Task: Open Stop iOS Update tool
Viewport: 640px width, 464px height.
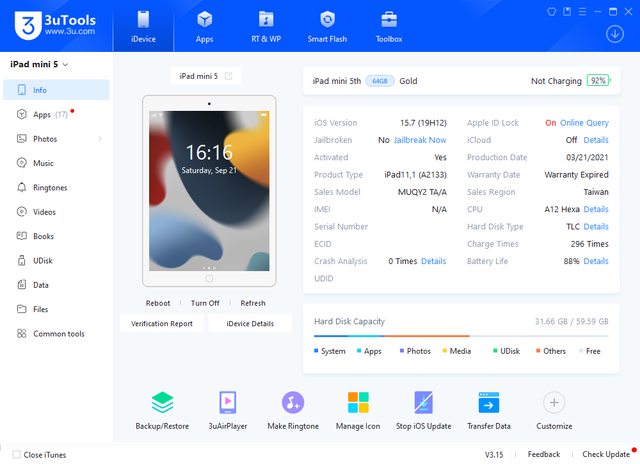Action: 423,403
